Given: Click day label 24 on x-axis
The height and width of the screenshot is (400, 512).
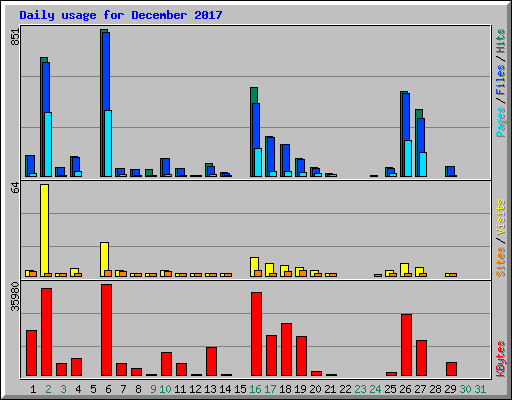Looking at the screenshot, I should click(375, 389).
